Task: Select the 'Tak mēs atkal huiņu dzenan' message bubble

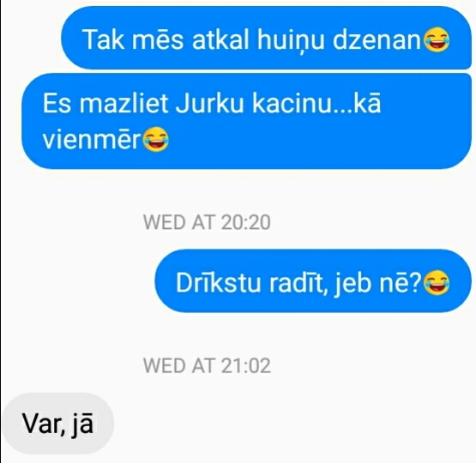Action: tap(266, 38)
